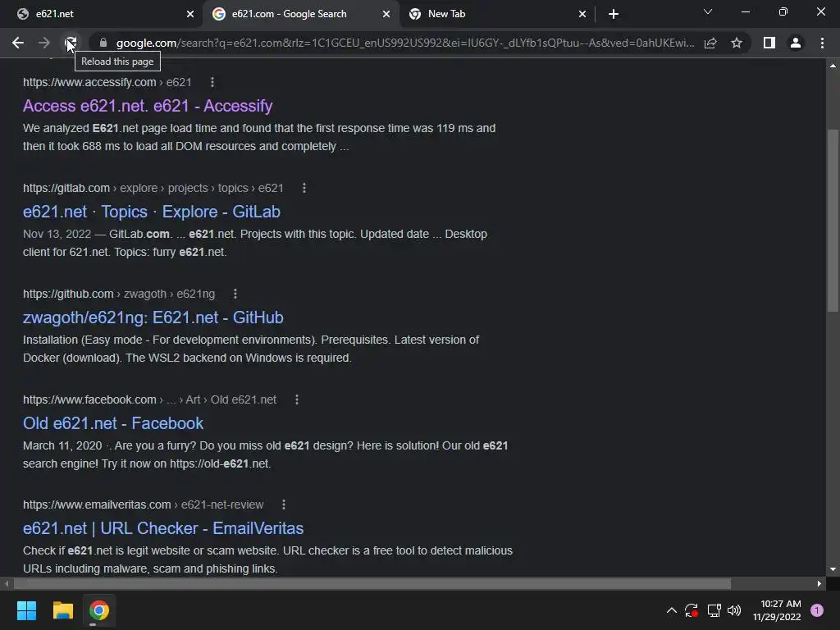Screen dimensions: 840x630
Task: Click the scroll right arrow
Action: 819,583
